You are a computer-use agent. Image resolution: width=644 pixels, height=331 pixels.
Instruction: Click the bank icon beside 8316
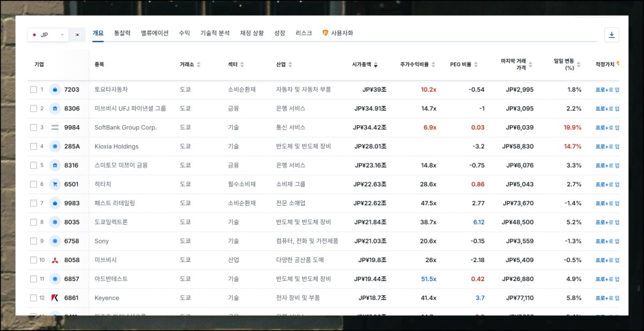click(55, 165)
